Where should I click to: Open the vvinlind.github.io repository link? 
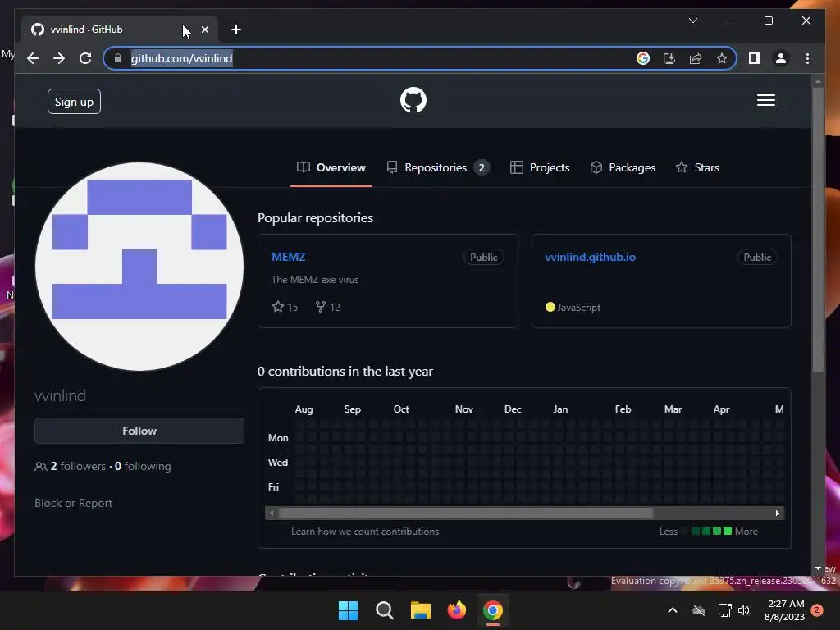(x=591, y=257)
